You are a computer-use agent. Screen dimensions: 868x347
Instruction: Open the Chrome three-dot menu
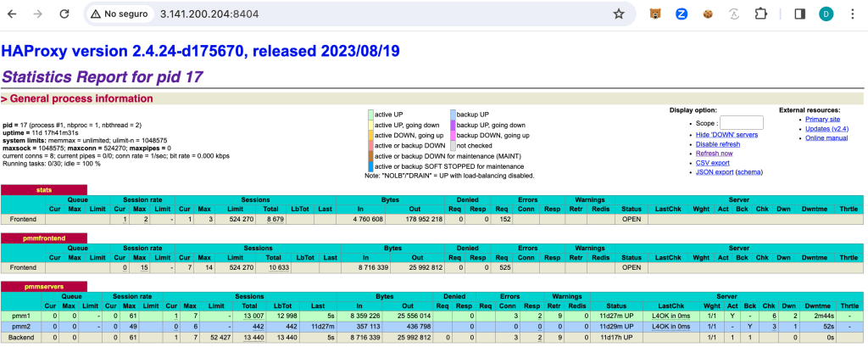click(x=853, y=14)
